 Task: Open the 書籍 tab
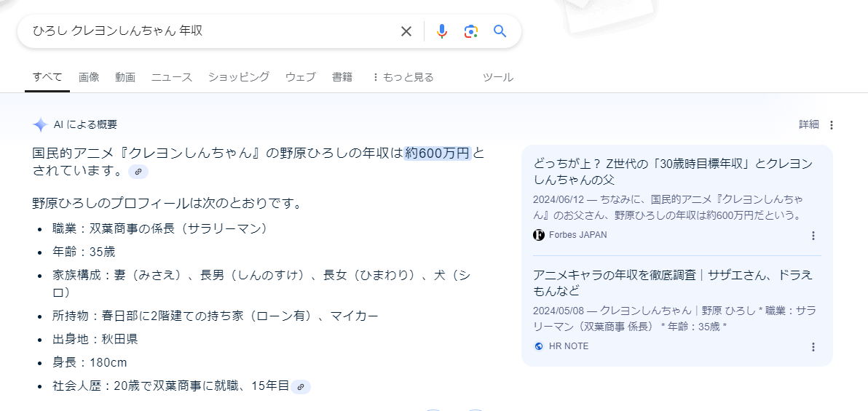(342, 77)
